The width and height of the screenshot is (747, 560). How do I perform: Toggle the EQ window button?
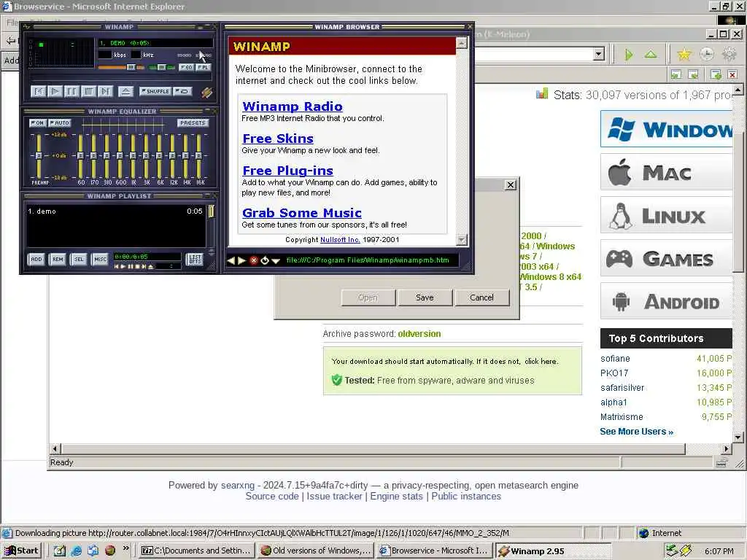click(x=186, y=67)
